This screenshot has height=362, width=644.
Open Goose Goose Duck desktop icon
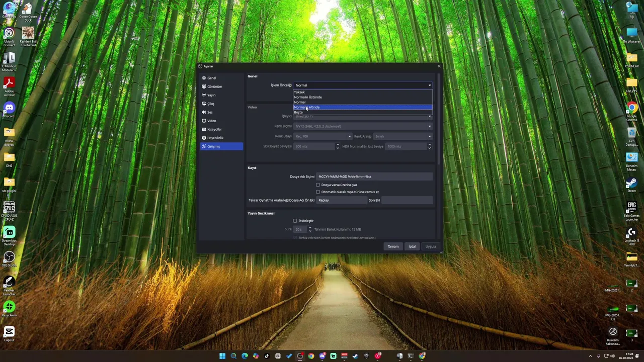click(x=28, y=12)
